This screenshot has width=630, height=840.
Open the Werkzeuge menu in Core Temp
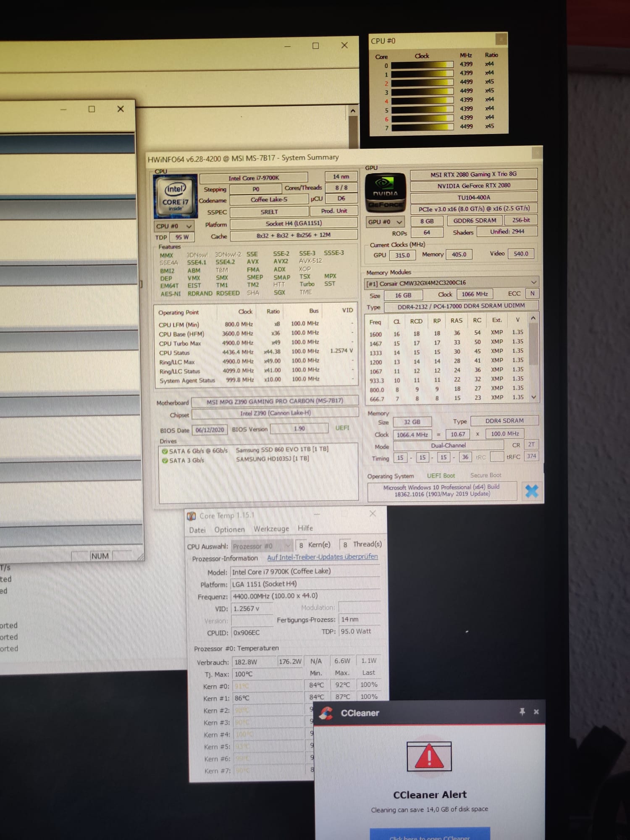tap(271, 529)
